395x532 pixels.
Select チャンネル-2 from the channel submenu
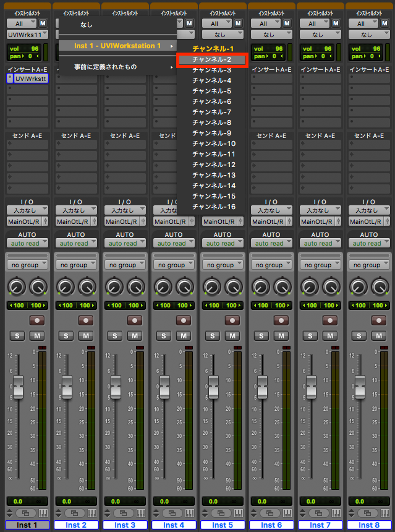click(212, 60)
